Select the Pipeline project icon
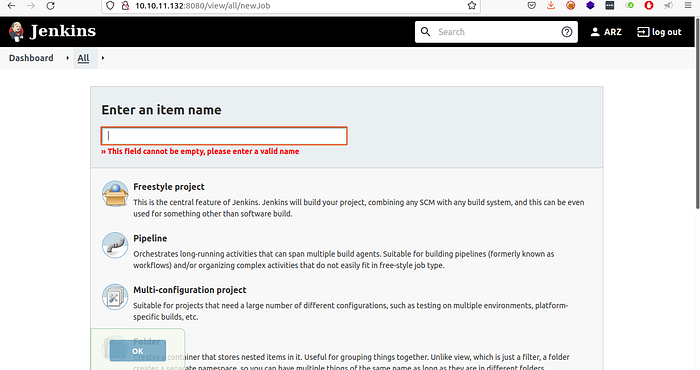700x370 pixels. 115,245
